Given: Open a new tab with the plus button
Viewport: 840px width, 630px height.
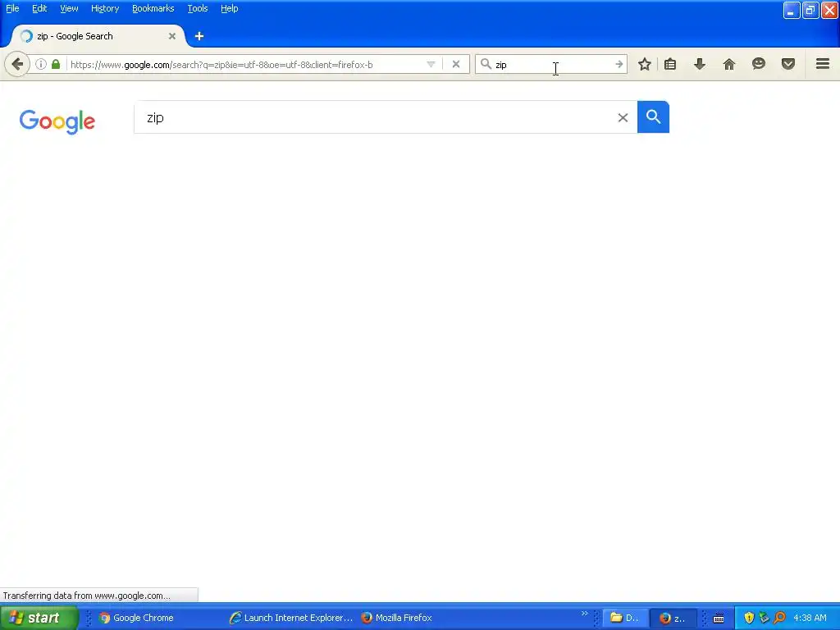Looking at the screenshot, I should pyautogui.click(x=199, y=36).
